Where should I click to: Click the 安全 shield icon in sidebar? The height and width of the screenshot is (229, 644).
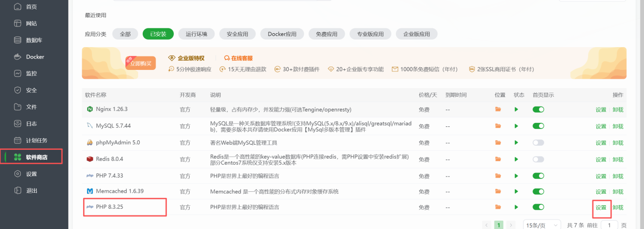click(x=18, y=90)
